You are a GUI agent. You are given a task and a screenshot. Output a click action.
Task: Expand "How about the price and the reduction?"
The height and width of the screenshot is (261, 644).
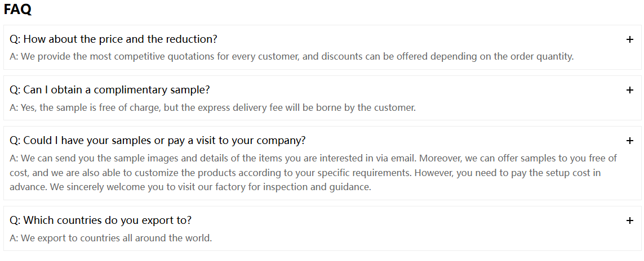(x=113, y=39)
